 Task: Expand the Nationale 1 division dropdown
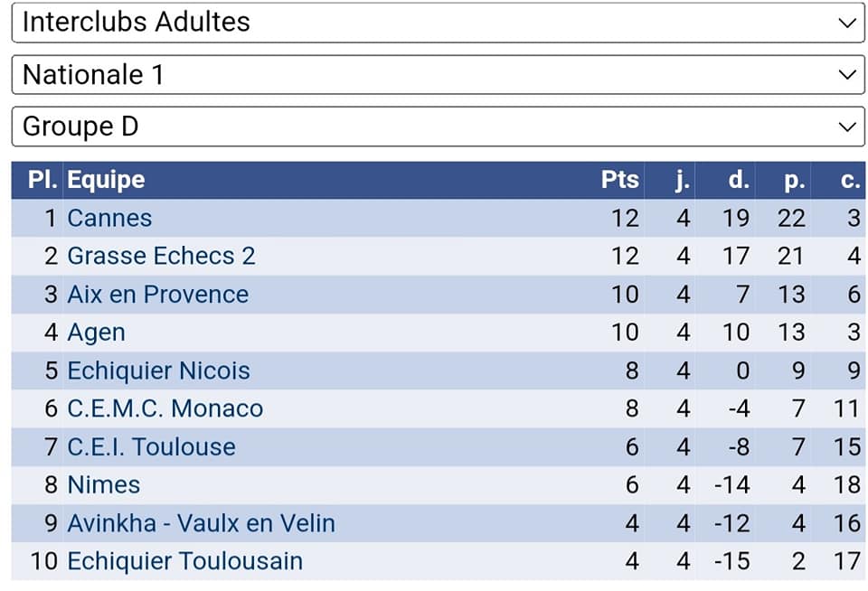click(x=438, y=74)
